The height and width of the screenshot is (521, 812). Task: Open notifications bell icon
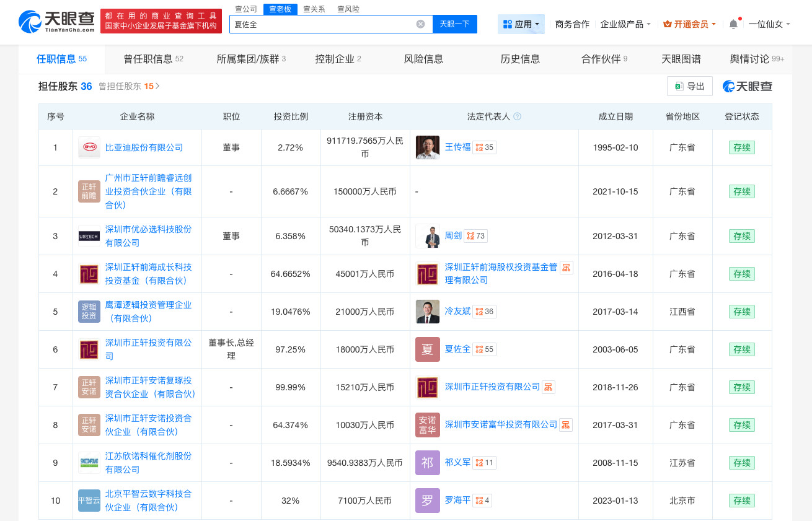(x=733, y=24)
